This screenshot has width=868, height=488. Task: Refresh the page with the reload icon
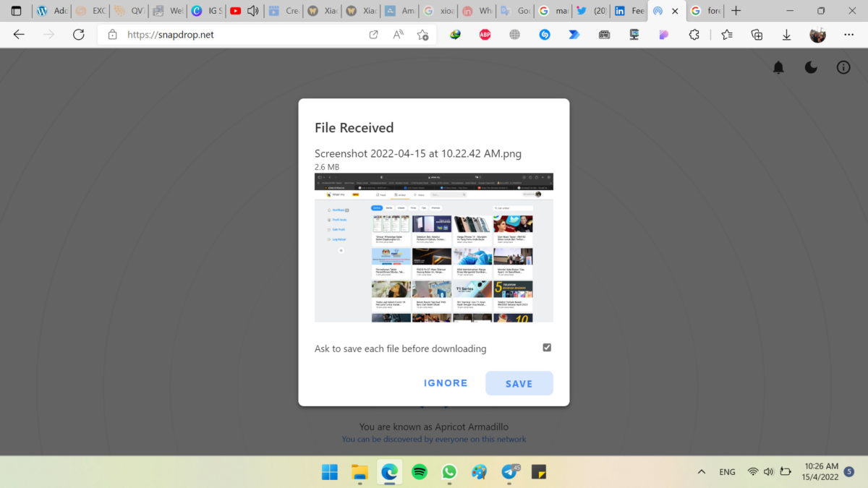coord(79,35)
